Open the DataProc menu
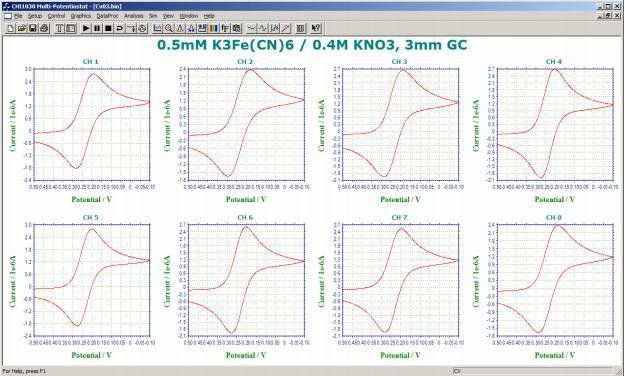This screenshot has height=376, width=625. 108,16
